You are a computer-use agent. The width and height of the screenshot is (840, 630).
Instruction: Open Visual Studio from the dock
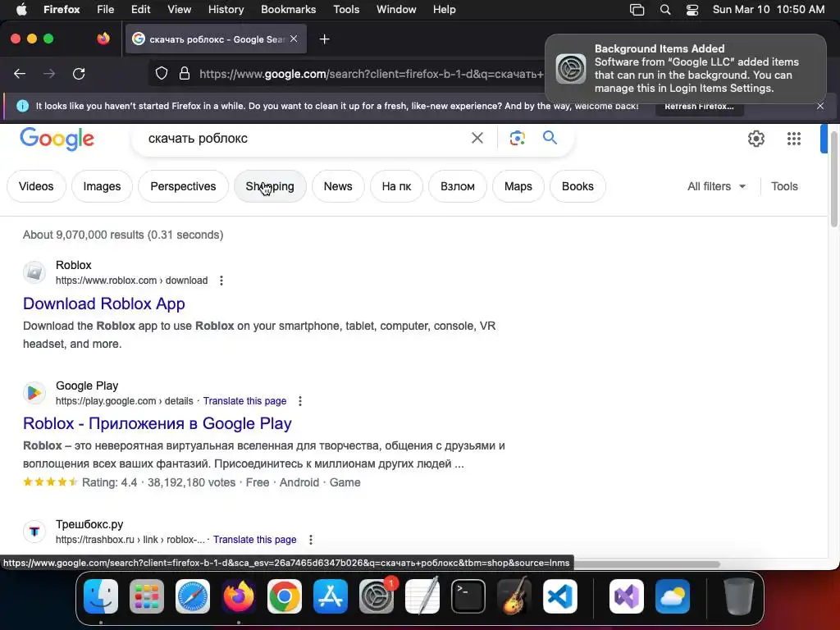[x=627, y=596]
